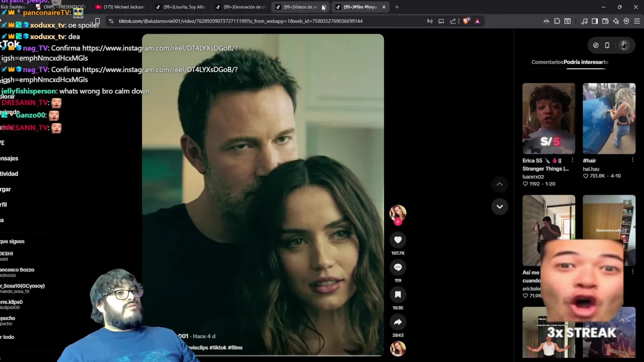Switch to the Generación de cr TikTok tab
The image size is (644, 362).
(x=240, y=7)
